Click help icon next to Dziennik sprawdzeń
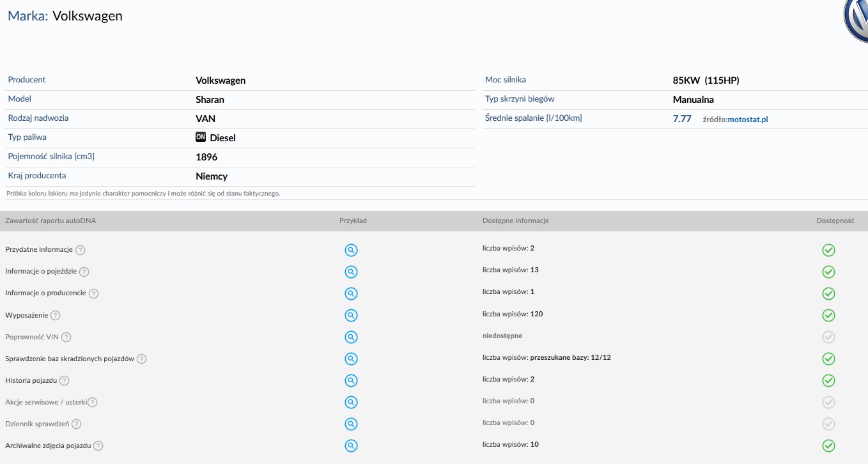Screen dimensions: 868x464 [76, 424]
